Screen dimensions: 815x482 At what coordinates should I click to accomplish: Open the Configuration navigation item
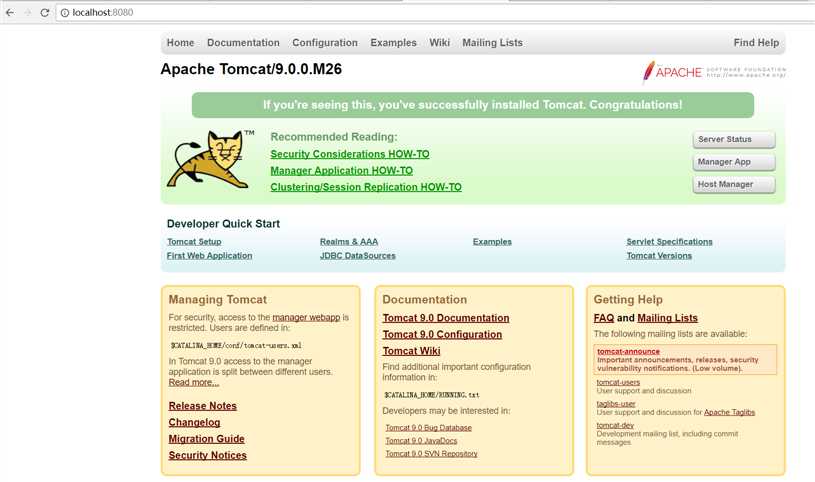pyautogui.click(x=325, y=43)
